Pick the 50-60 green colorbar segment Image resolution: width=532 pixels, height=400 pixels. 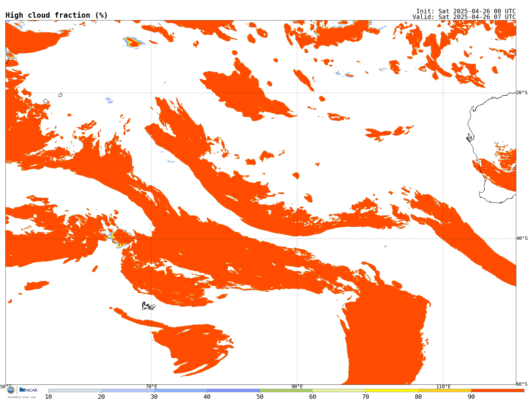coord(286,391)
